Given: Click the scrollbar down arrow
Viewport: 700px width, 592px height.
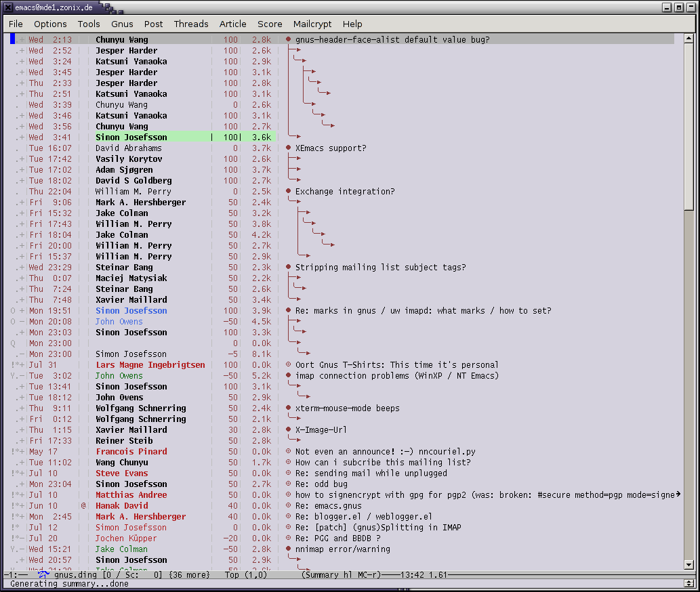Looking at the screenshot, I should (689, 565).
